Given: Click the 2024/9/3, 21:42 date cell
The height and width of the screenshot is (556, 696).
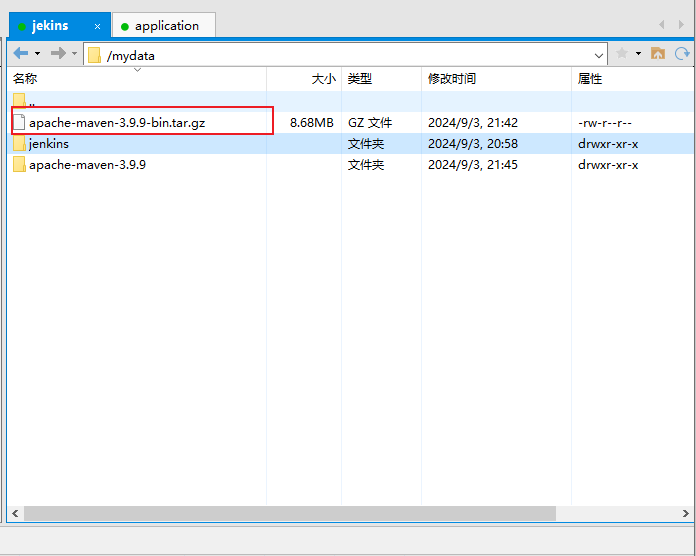Looking at the screenshot, I should [473, 122].
